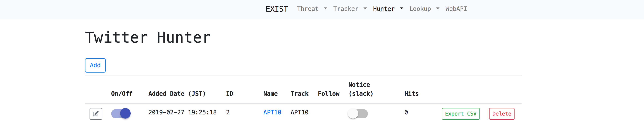The height and width of the screenshot is (129, 644).
Task: Click the On/Off column header
Action: [x=122, y=93]
